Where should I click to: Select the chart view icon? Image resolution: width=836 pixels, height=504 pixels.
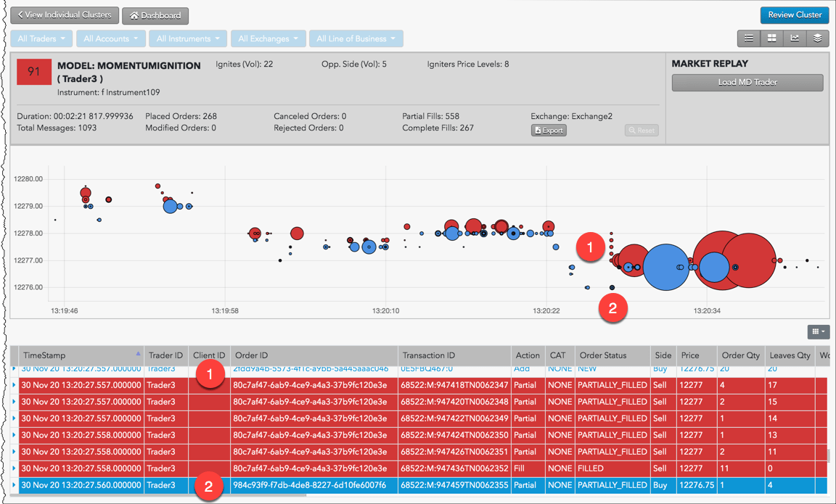pos(795,38)
